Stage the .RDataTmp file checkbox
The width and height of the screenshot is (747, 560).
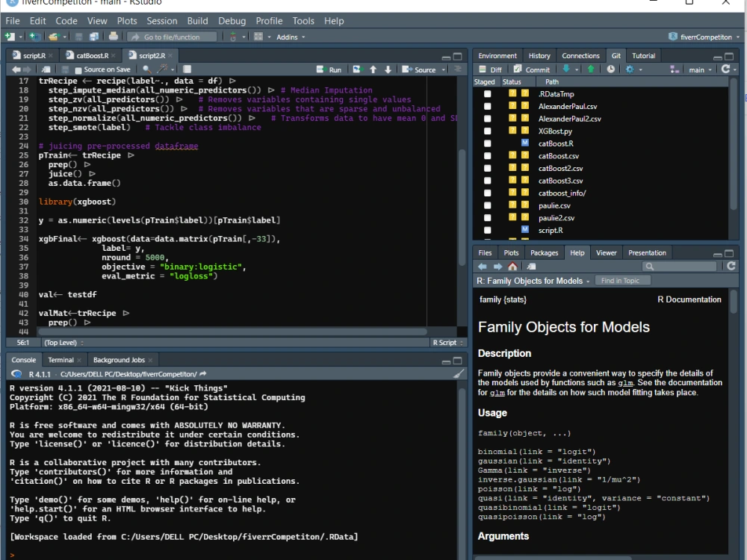(x=487, y=94)
